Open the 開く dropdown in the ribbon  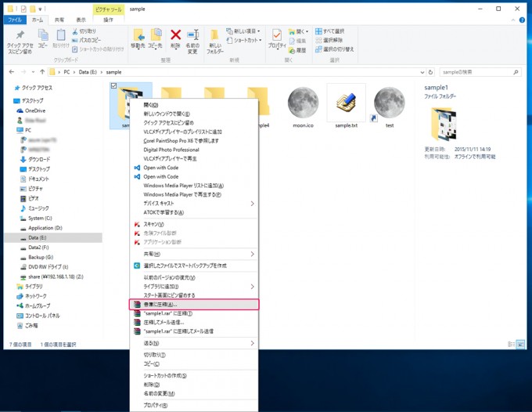pyautogui.click(x=298, y=31)
